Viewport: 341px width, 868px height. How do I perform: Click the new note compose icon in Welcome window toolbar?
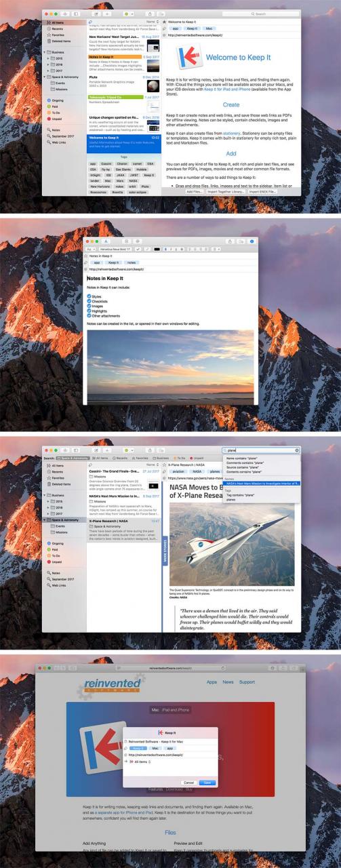pos(96,14)
